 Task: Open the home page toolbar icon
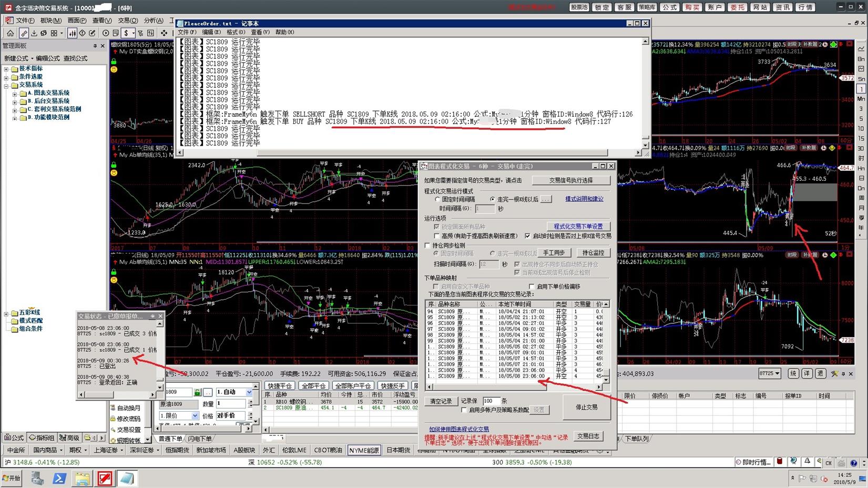tap(10, 33)
